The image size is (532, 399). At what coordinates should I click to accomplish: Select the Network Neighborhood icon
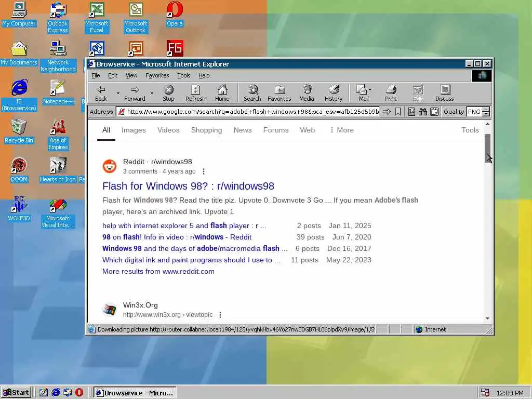coord(58,57)
